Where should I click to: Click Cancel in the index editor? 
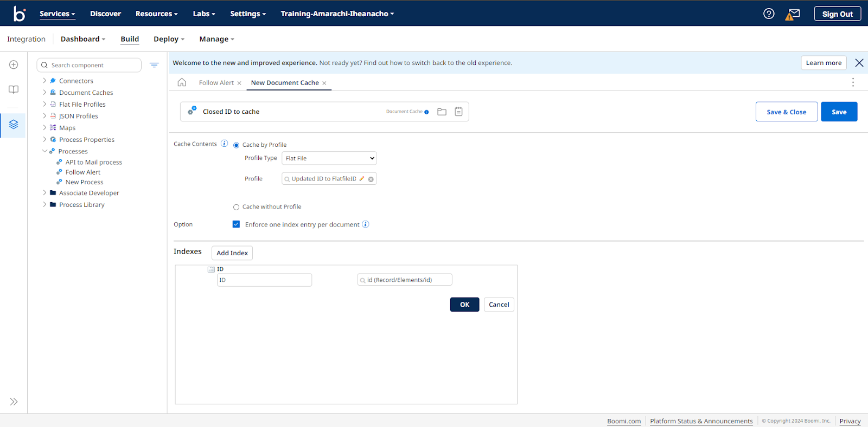tap(499, 305)
